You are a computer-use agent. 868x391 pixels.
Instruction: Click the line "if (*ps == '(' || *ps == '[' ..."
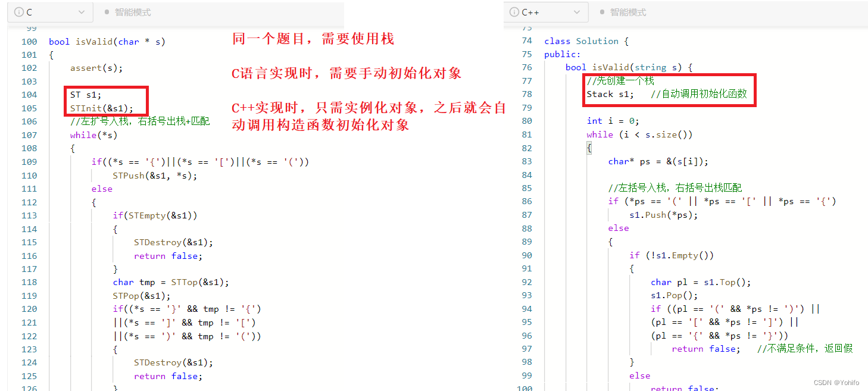coord(722,201)
